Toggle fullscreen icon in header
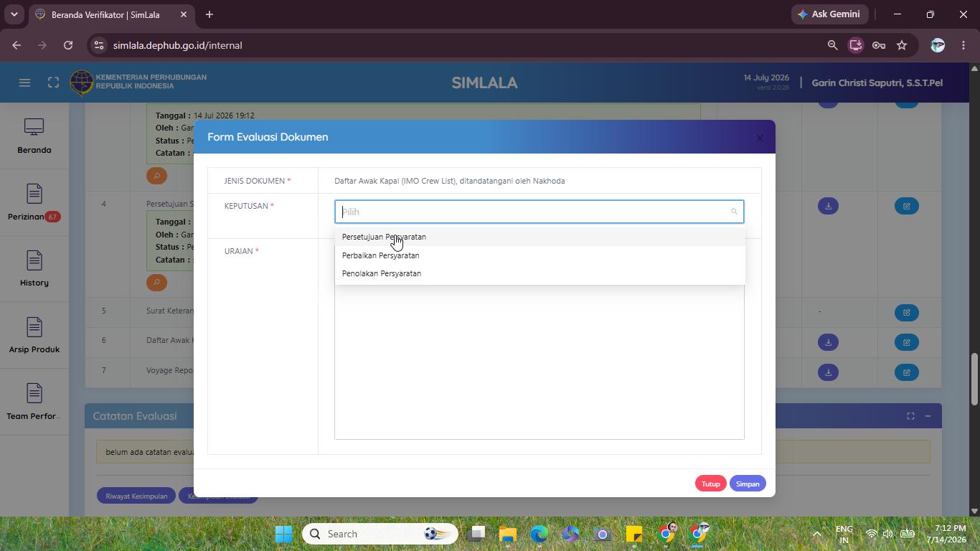 click(53, 83)
